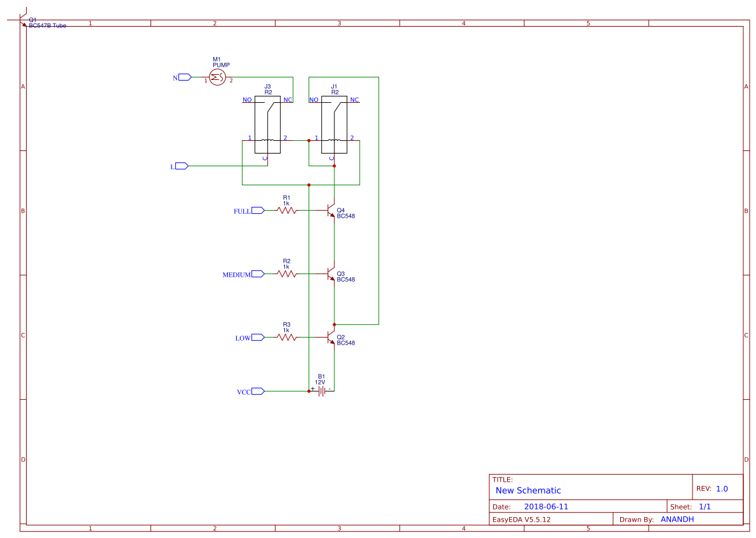Screen dimensions: 756x538
Task: Click the New Schematic title text
Action: [528, 491]
